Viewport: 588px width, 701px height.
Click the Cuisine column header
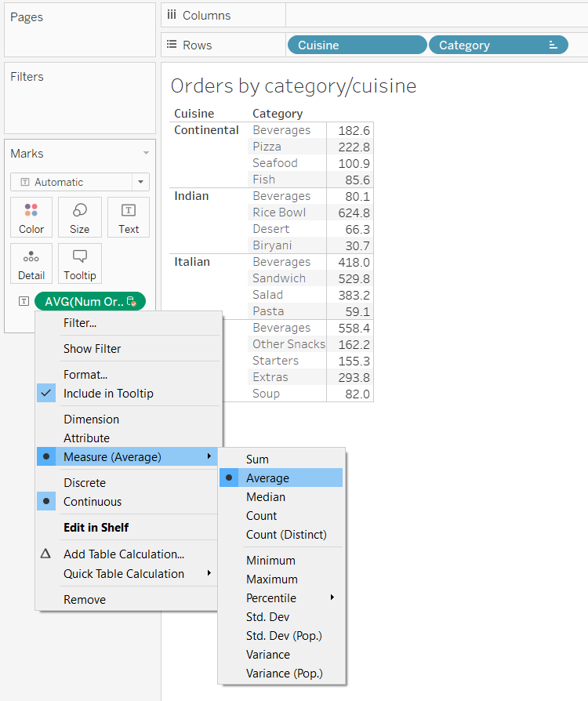coord(194,114)
